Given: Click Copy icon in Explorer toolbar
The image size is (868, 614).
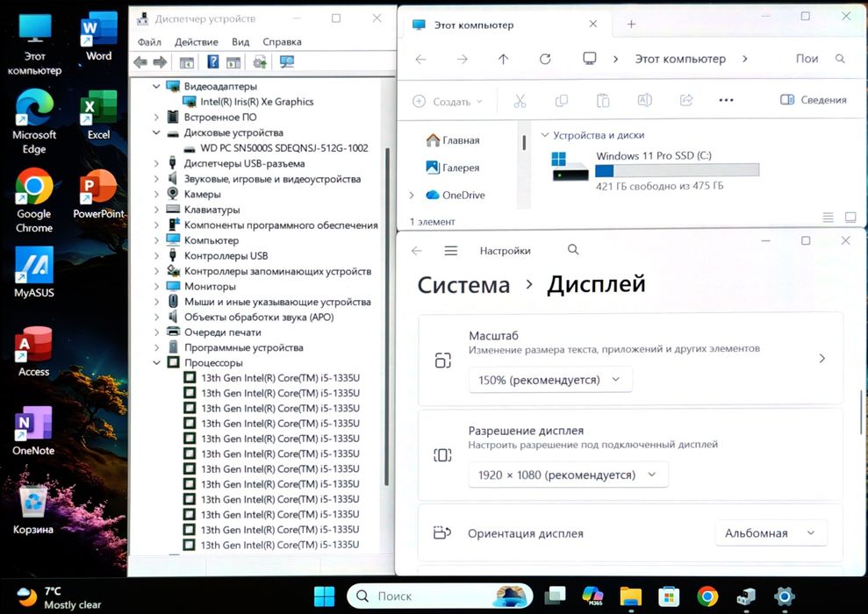Looking at the screenshot, I should point(562,101).
